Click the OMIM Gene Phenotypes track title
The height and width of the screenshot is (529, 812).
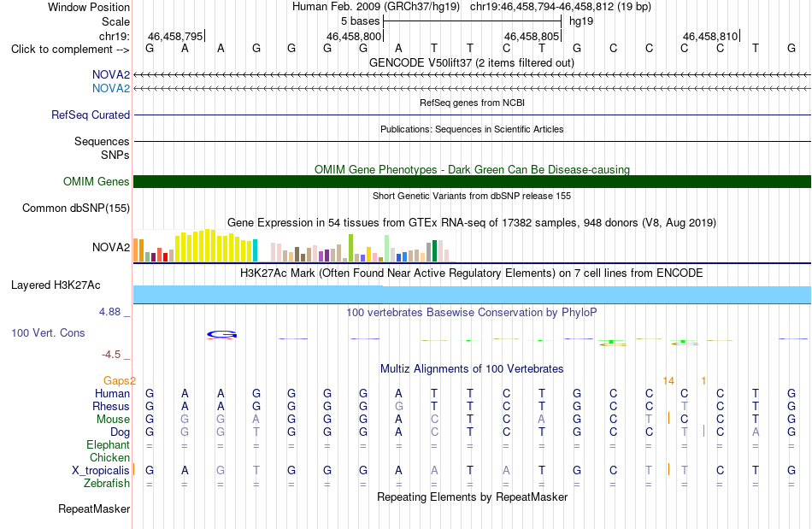[473, 170]
